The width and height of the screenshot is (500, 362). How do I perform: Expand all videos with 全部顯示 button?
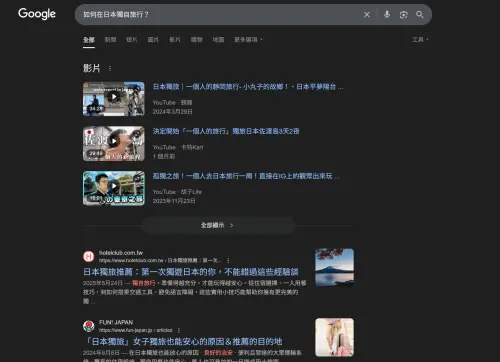point(218,225)
